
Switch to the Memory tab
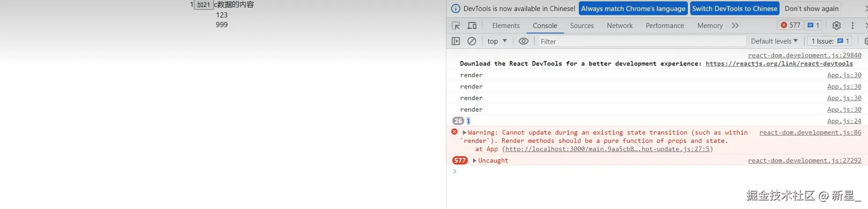(x=710, y=26)
